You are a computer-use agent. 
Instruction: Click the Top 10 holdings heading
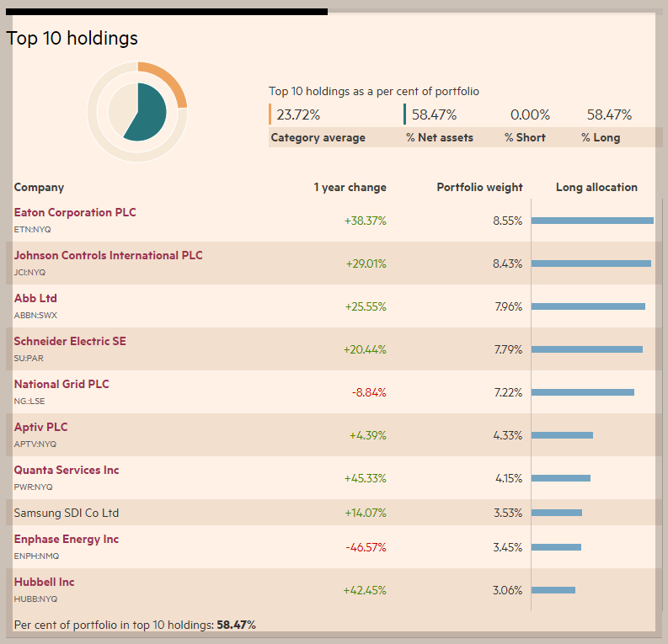point(72,39)
